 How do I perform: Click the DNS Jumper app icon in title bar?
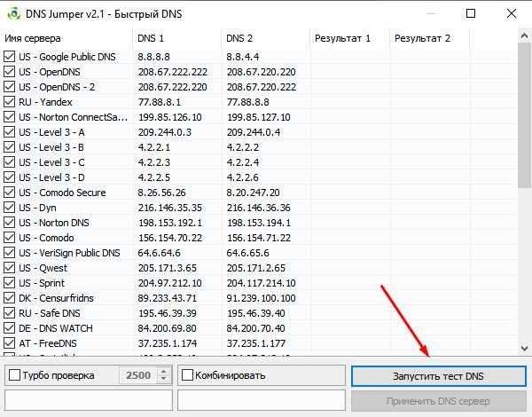pyautogui.click(x=14, y=14)
